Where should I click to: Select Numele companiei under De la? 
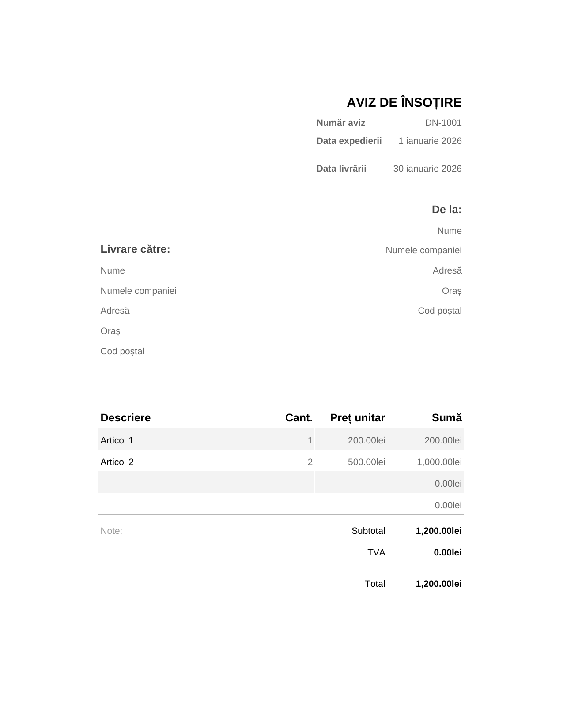[423, 250]
